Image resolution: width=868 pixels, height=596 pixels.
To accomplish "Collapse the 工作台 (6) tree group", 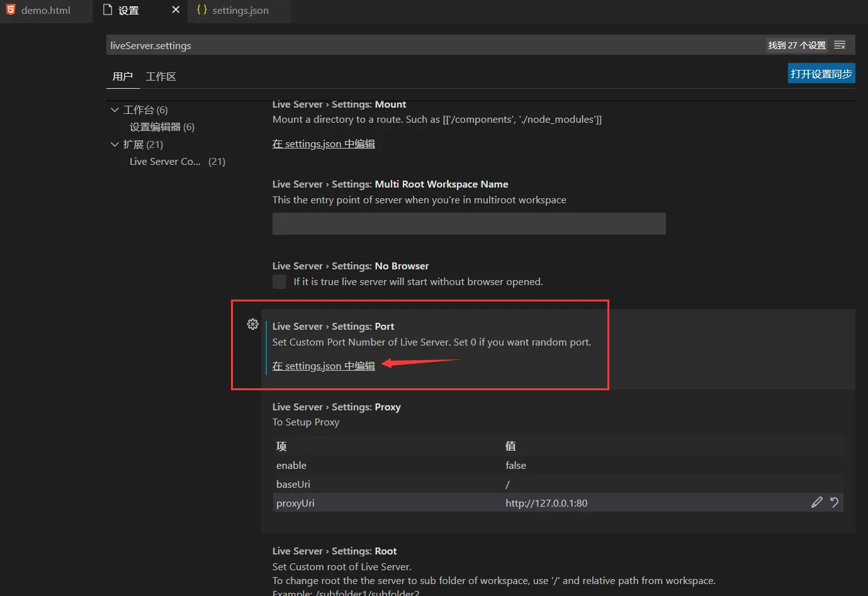I will click(115, 110).
